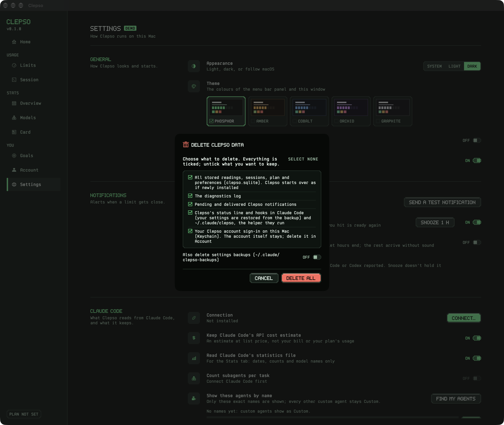The image size is (504, 425).
Task: Untick the diagnostics log checkbox
Action: [190, 196]
